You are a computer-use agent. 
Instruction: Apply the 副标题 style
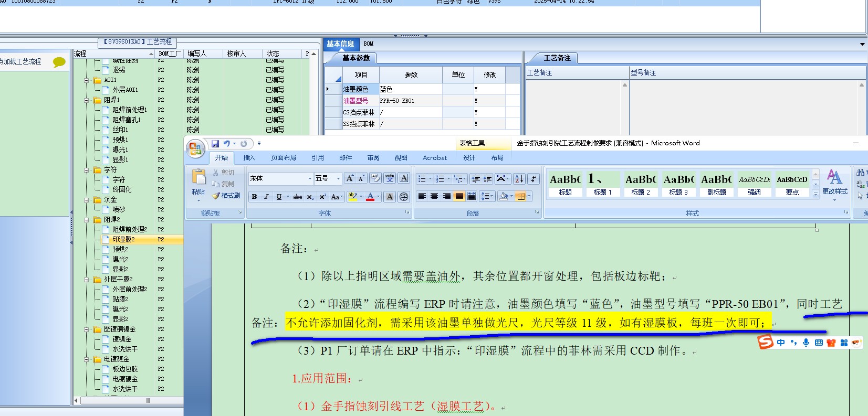(716, 184)
